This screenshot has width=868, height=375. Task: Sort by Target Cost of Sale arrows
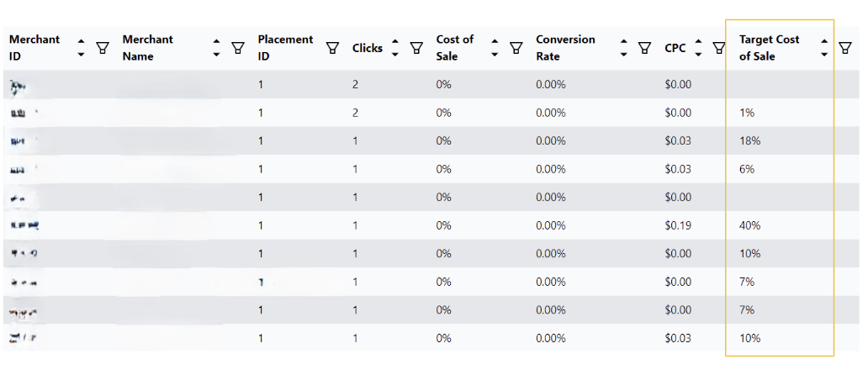(x=824, y=48)
